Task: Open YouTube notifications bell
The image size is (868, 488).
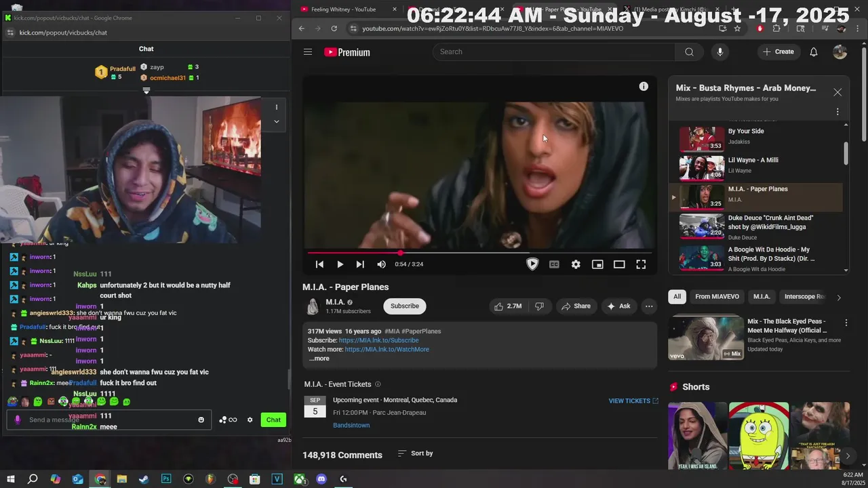Action: [x=814, y=52]
